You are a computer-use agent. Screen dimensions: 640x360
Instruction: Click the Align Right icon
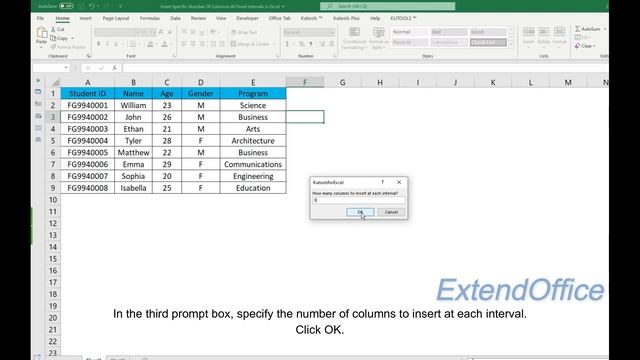(202, 44)
